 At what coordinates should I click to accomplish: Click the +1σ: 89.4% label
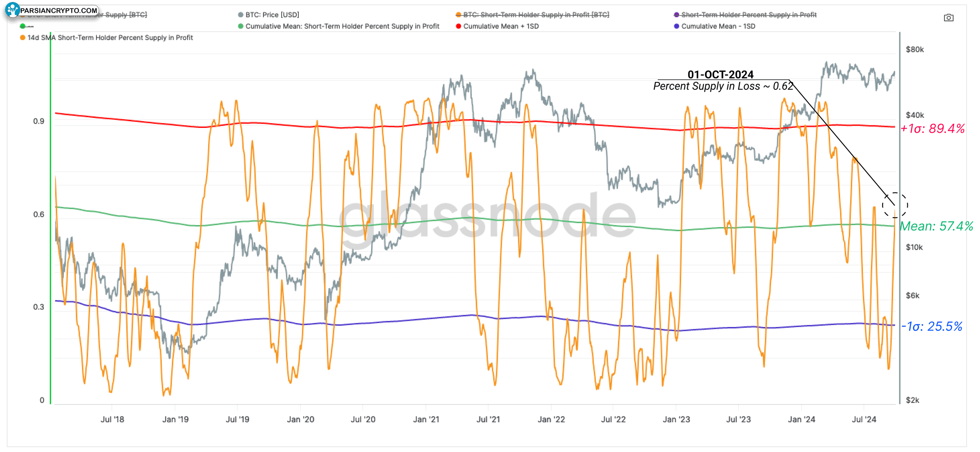[x=932, y=128]
